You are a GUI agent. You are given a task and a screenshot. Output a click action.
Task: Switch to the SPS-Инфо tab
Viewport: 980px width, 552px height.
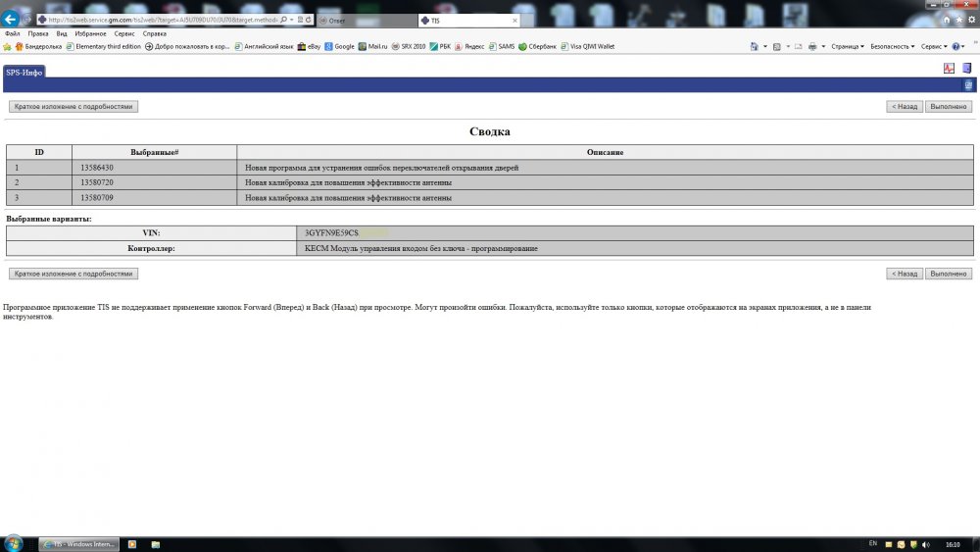tap(24, 71)
